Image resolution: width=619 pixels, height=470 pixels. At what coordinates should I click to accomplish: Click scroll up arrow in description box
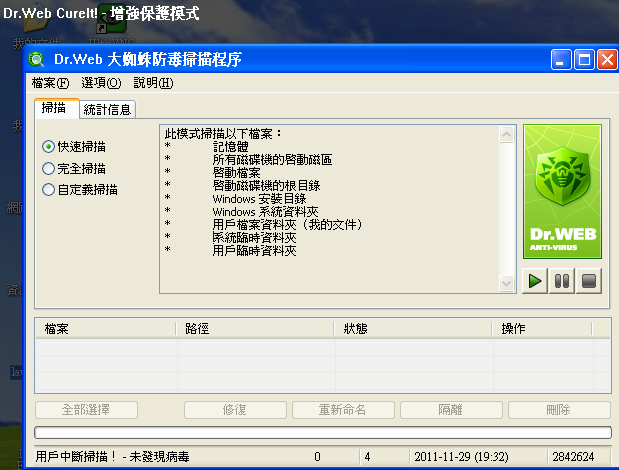point(506,135)
